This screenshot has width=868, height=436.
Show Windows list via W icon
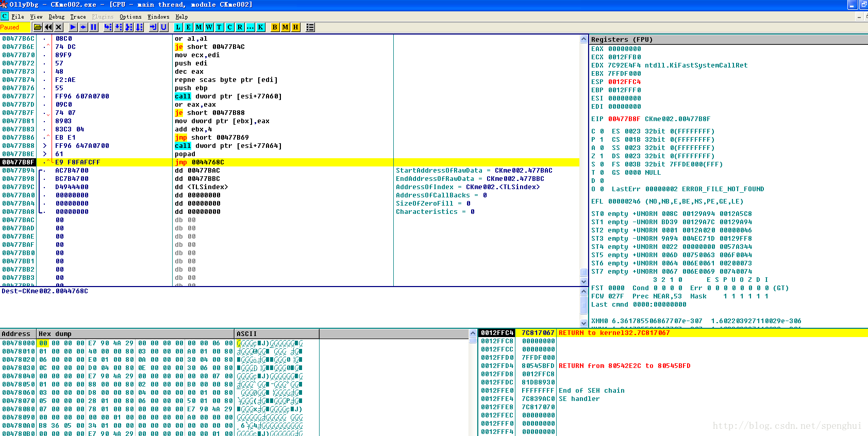[209, 27]
